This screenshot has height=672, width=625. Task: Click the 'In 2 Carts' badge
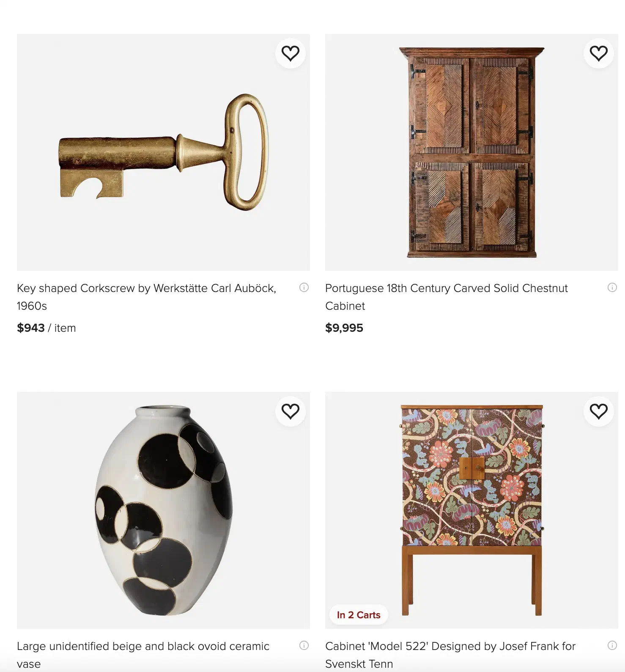(359, 615)
